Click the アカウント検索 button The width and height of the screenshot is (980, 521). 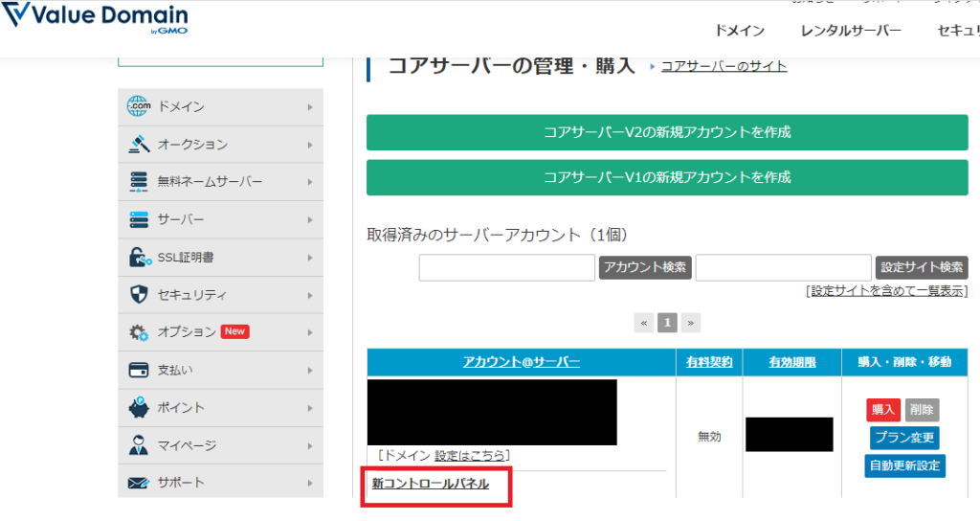pyautogui.click(x=645, y=267)
